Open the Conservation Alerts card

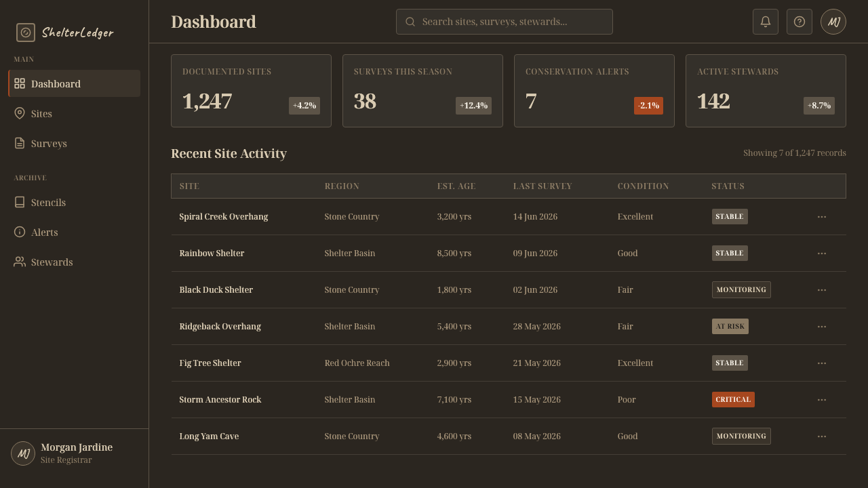coord(594,91)
